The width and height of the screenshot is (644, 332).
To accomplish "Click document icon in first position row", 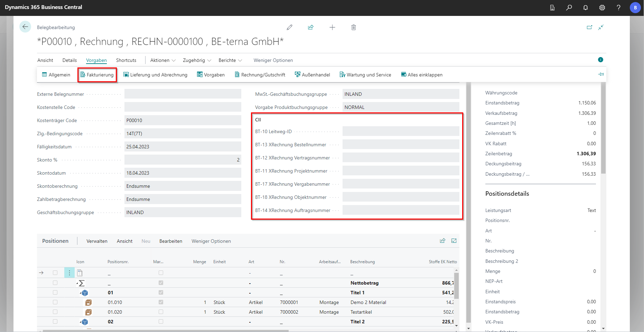I will [x=80, y=273].
